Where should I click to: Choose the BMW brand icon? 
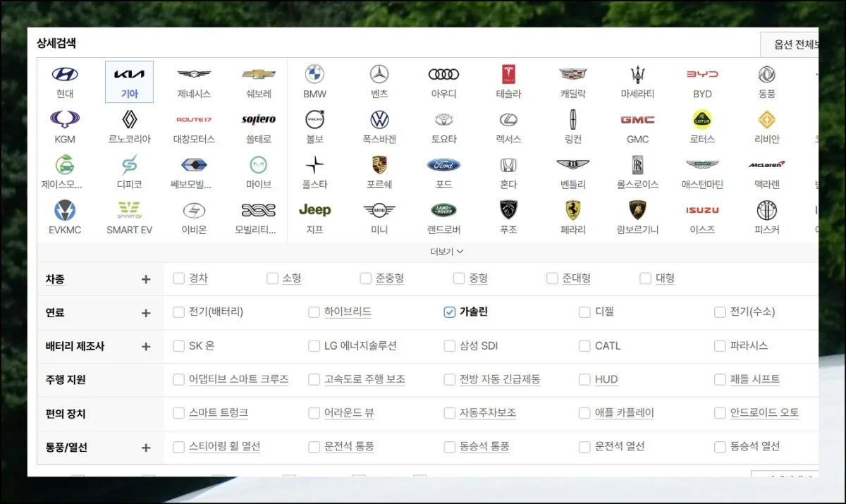click(314, 75)
